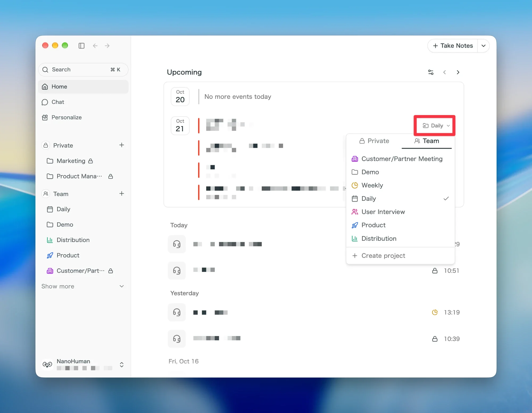This screenshot has width=532, height=413.
Task: Show previous upcoming events chevron
Action: 444,72
